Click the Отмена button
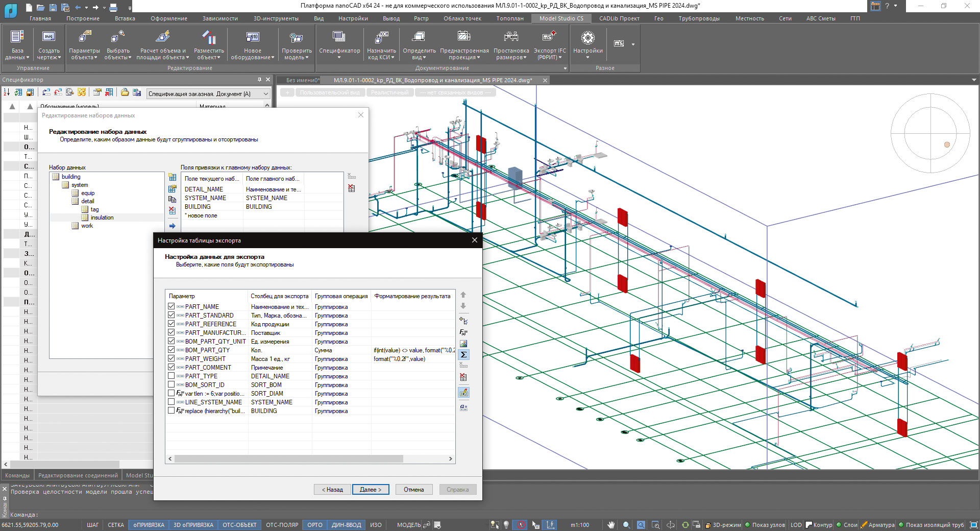 coord(413,490)
